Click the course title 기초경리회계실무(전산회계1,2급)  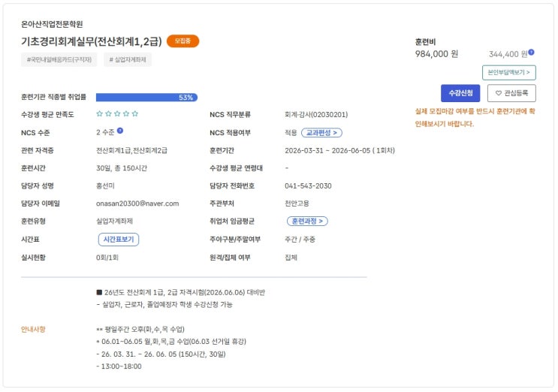point(91,41)
